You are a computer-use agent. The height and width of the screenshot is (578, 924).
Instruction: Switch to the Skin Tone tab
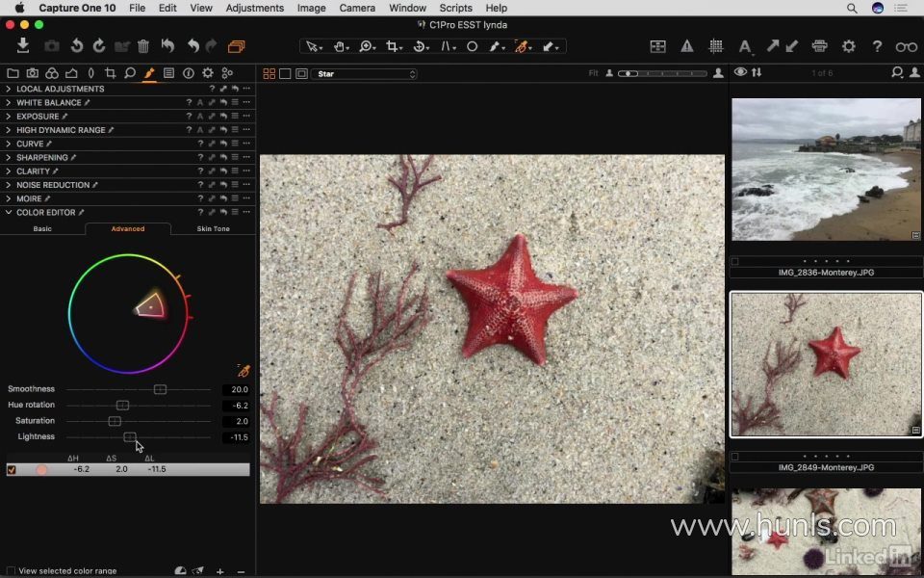click(213, 229)
